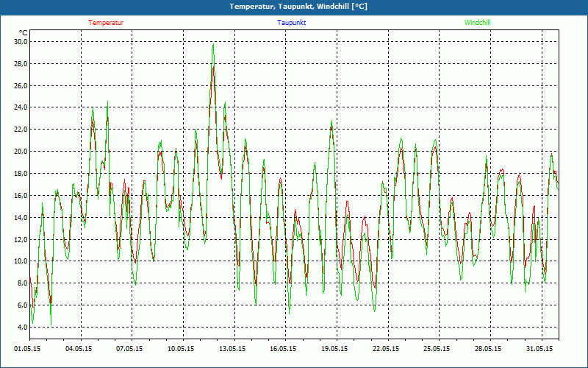Click the 22,0 y-axis value
Viewport: 588px width, 368px height.
pyautogui.click(x=21, y=130)
